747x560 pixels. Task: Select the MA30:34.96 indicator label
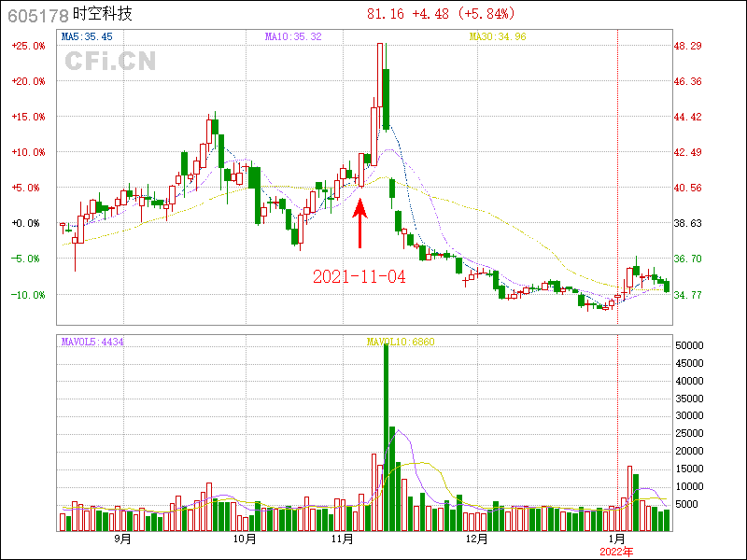coord(497,36)
